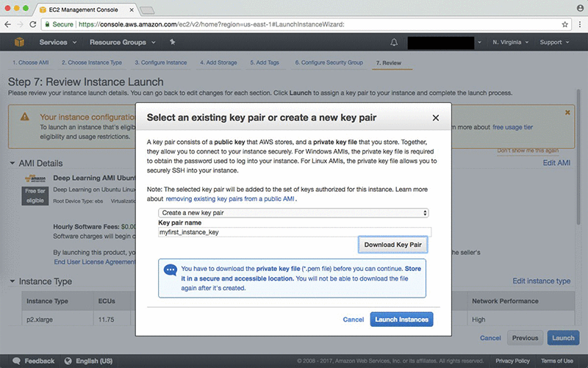Viewport: 588px width, 368px height.
Task: Click the 11.75 ECUs value
Action: pyautogui.click(x=106, y=320)
